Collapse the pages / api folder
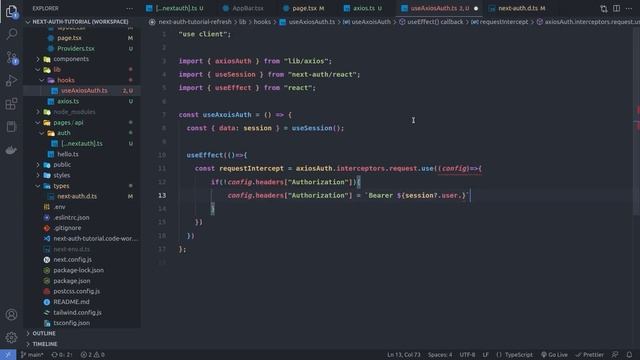 pyautogui.click(x=82, y=122)
